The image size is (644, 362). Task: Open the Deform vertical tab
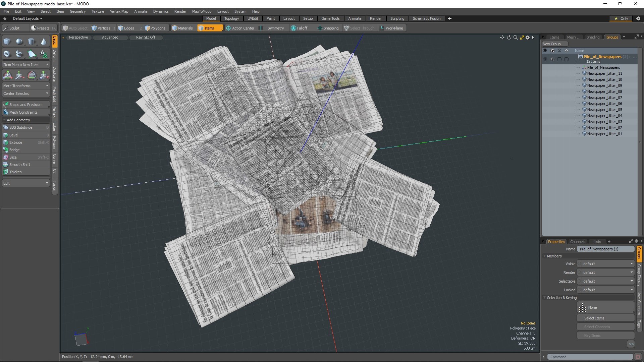(54, 56)
